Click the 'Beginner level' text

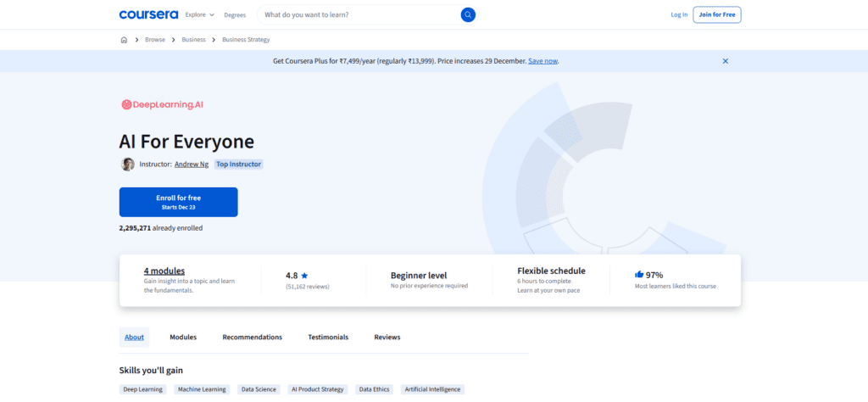pos(419,275)
